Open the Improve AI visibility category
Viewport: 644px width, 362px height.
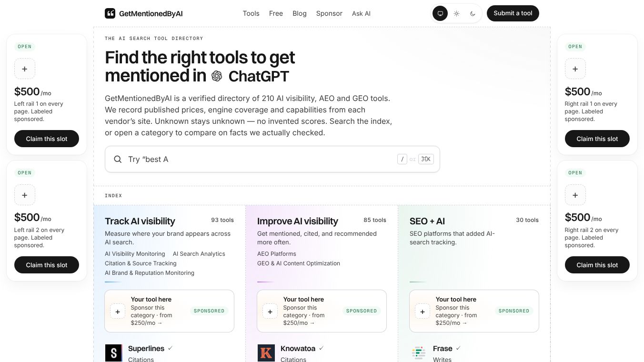tap(298, 221)
